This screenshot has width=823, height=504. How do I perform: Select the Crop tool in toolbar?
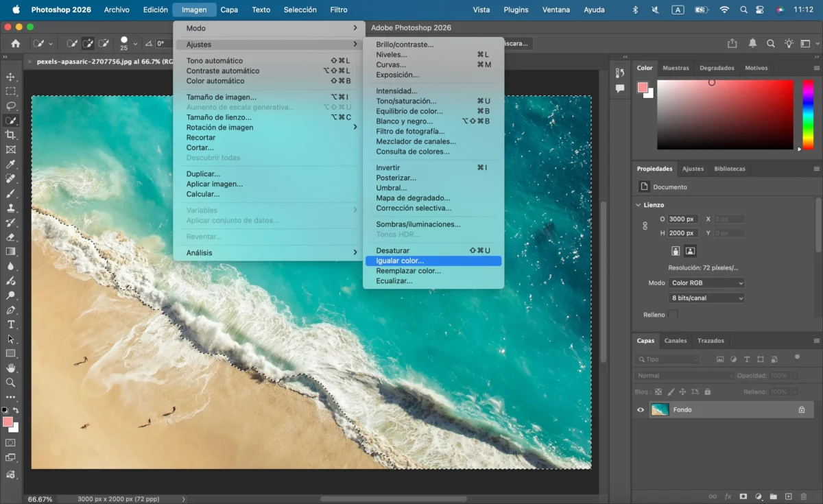click(11, 134)
